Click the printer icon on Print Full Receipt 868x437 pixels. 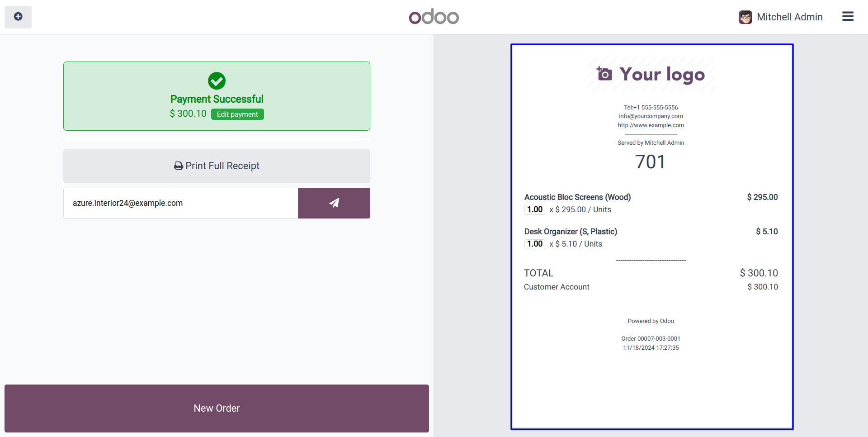(179, 166)
